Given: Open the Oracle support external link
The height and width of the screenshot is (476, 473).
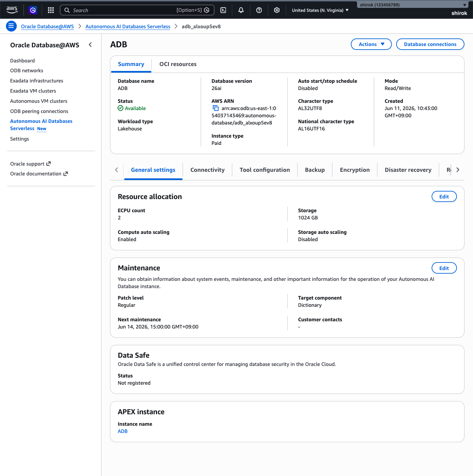Looking at the screenshot, I should [x=31, y=164].
